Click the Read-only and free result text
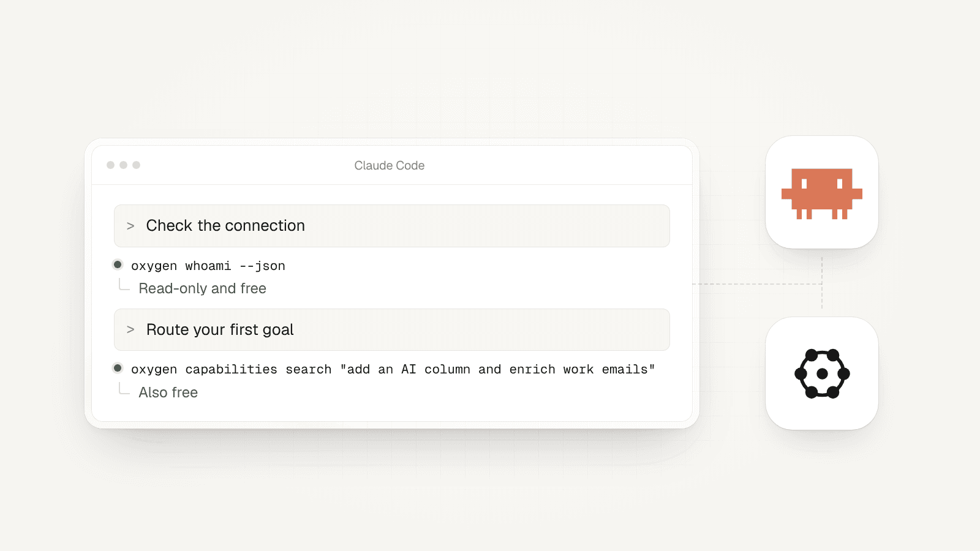The image size is (980, 551). pyautogui.click(x=202, y=288)
